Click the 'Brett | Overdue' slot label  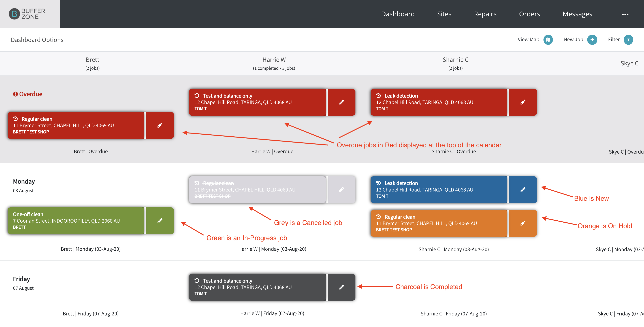coord(91,151)
